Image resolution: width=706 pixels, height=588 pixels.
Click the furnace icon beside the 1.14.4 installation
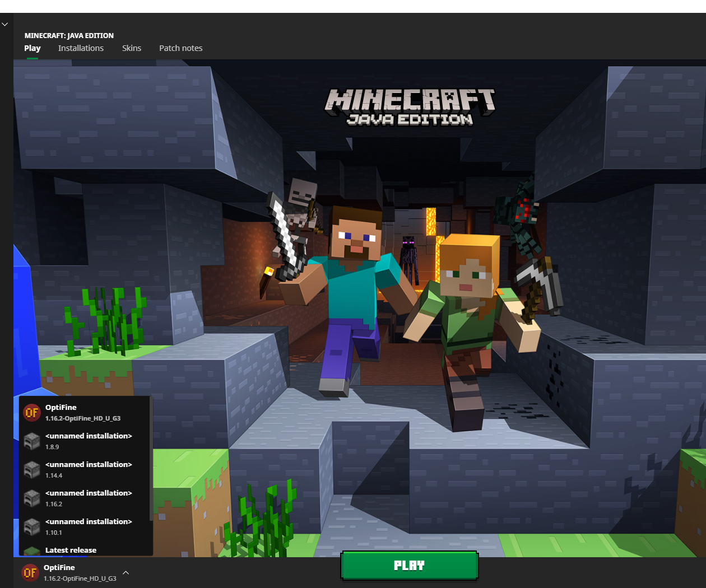(x=32, y=470)
